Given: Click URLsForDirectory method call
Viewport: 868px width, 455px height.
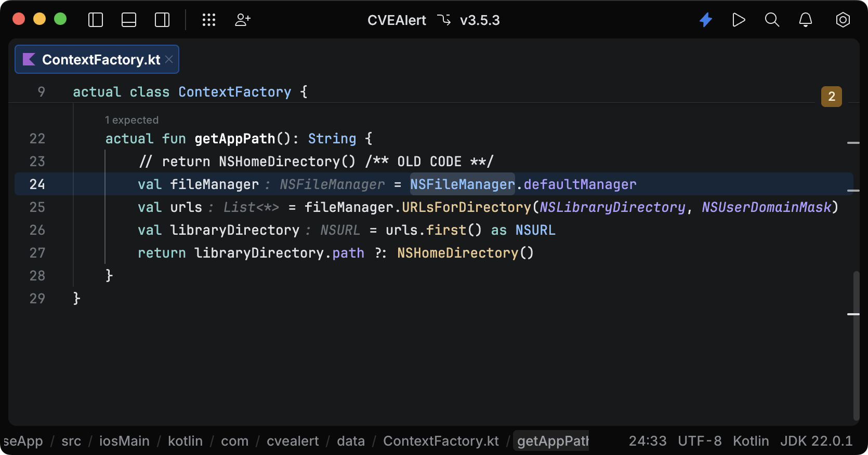Looking at the screenshot, I should 466,207.
